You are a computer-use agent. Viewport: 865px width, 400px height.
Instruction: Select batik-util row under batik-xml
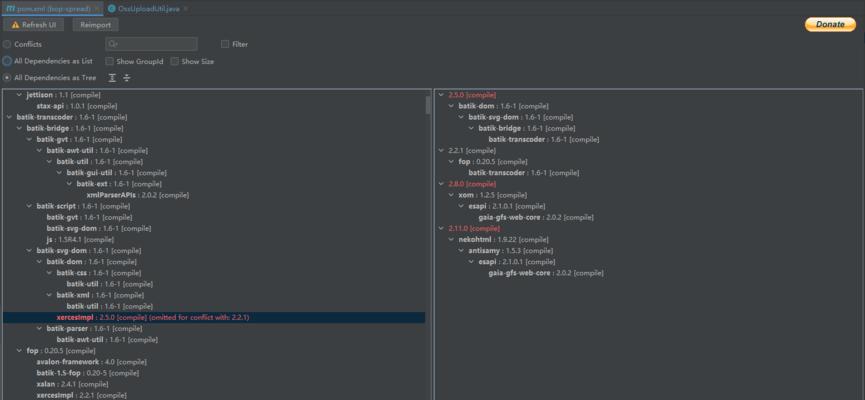pos(109,306)
